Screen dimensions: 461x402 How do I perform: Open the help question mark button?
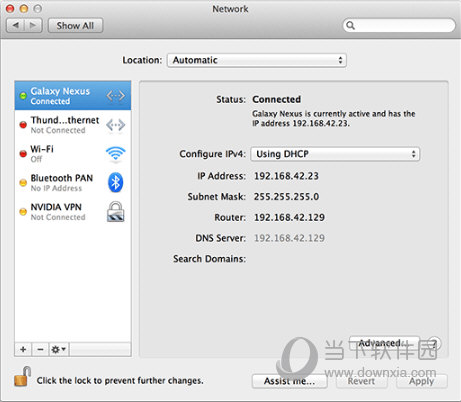pos(434,343)
